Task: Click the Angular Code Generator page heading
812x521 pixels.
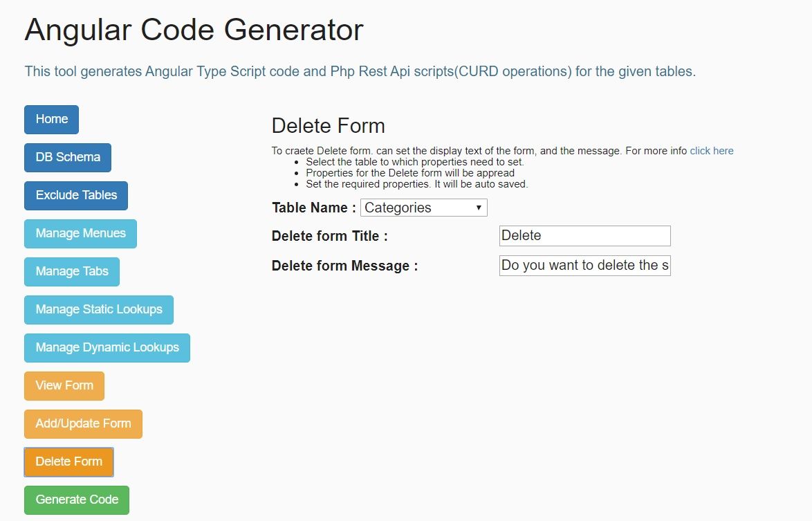Action: tap(194, 30)
